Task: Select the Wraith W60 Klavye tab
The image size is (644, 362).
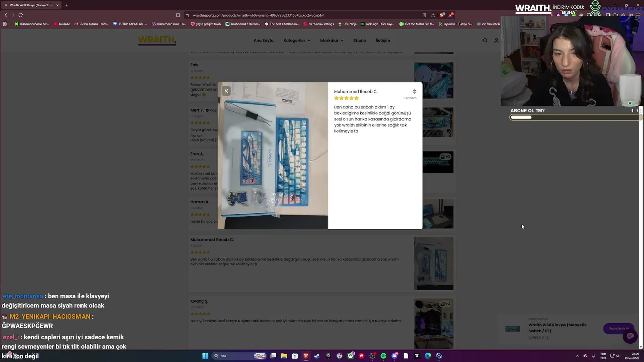Action: (x=31, y=5)
